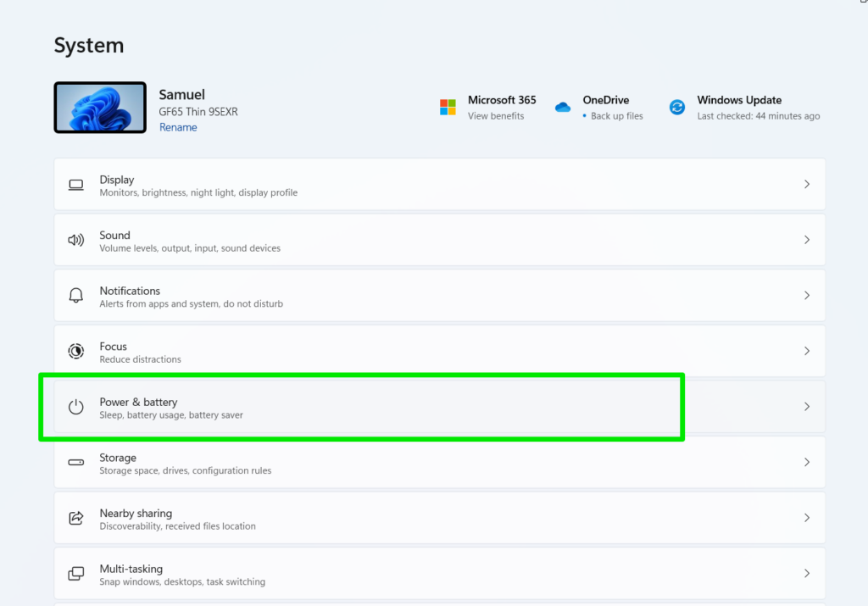
Task: Click the PC wallpaper thumbnail
Action: coord(100,108)
